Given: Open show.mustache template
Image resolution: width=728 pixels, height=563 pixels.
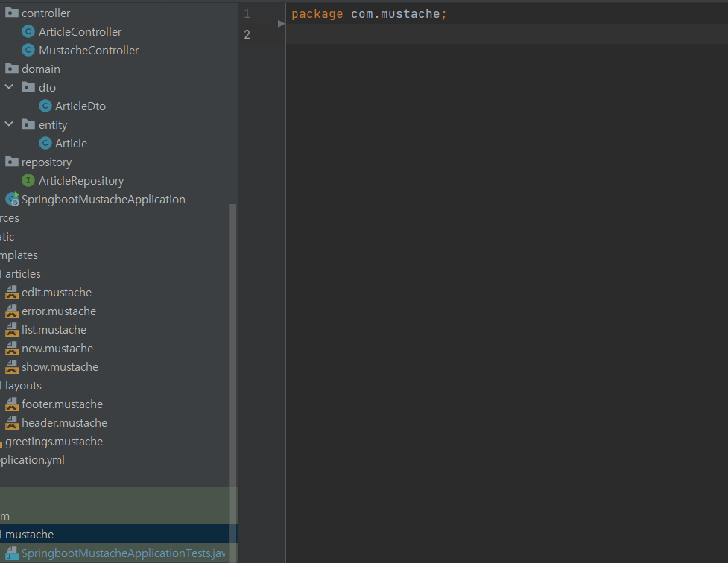Looking at the screenshot, I should pyautogui.click(x=60, y=366).
